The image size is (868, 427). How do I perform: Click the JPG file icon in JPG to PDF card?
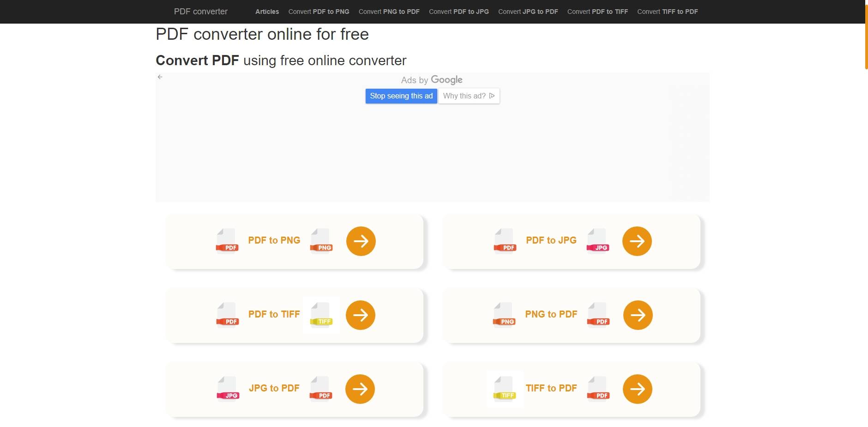pos(228,389)
